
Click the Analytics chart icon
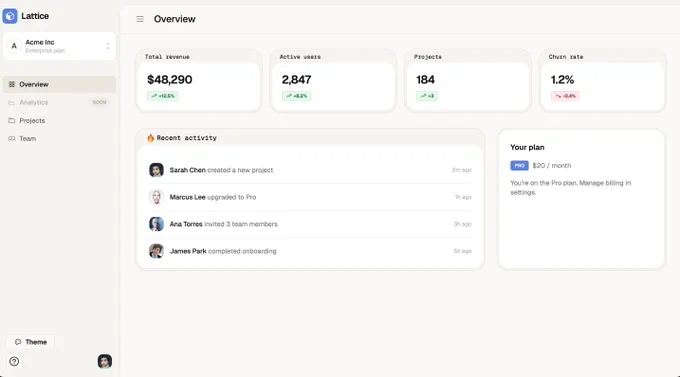pyautogui.click(x=12, y=102)
